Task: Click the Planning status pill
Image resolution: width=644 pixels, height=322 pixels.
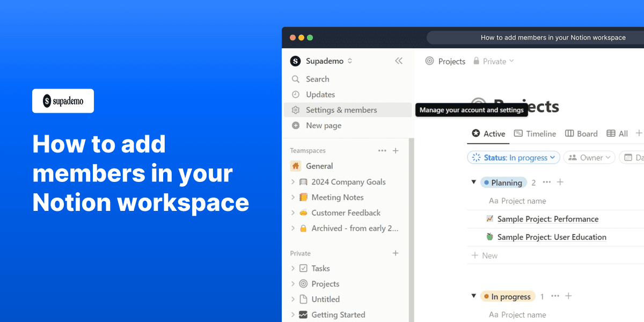Action: tap(503, 182)
